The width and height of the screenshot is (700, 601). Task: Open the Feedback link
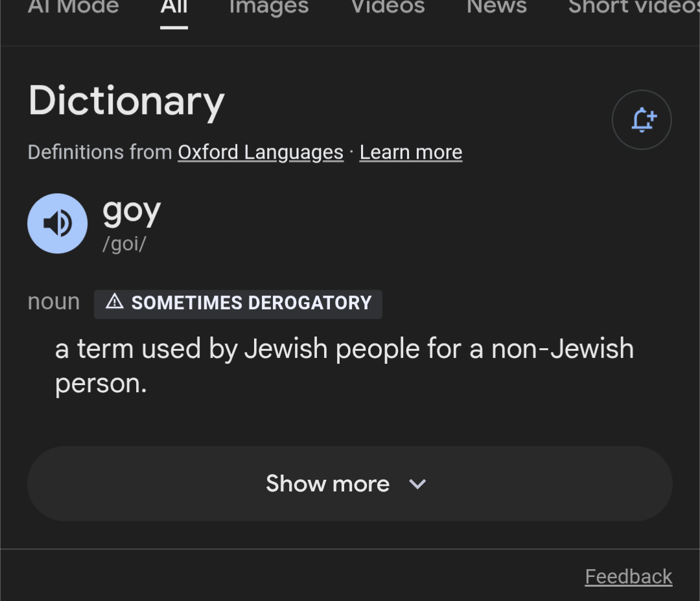(x=628, y=576)
